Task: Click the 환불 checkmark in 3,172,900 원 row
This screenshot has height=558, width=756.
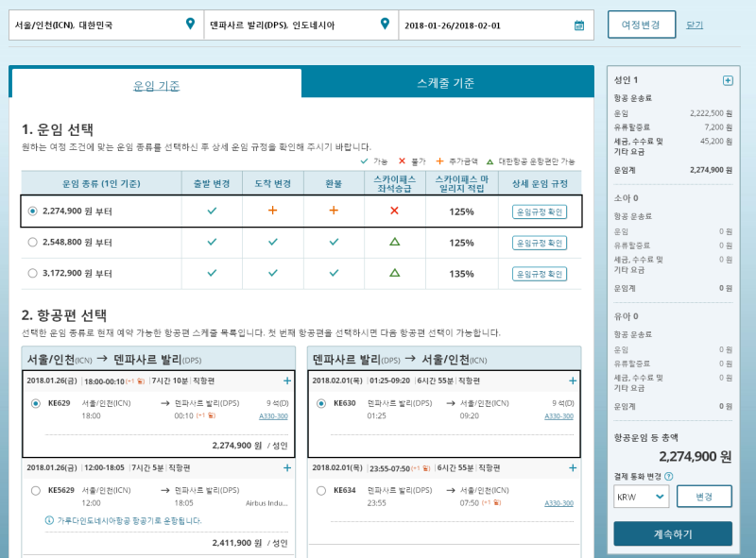Action: [334, 273]
